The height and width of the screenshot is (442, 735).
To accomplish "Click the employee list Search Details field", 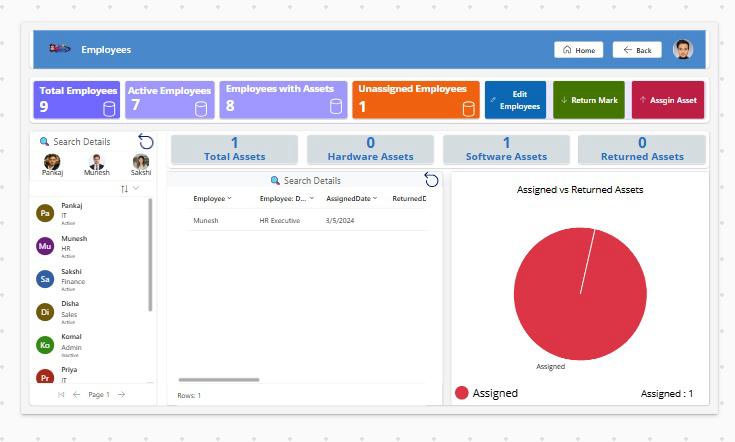I will pyautogui.click(x=83, y=142).
